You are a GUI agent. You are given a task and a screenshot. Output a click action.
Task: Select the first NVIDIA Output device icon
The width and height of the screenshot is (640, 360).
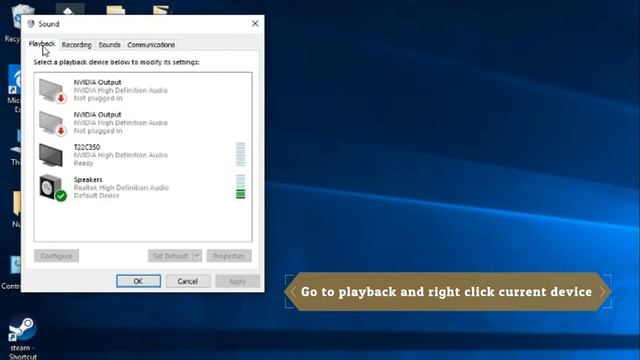click(52, 91)
